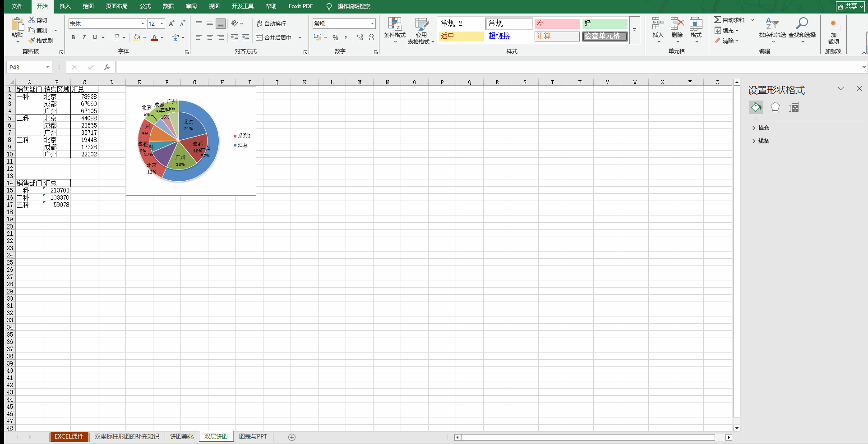868x444 pixels.
Task: Click the Format Painter brush icon
Action: tap(32, 41)
